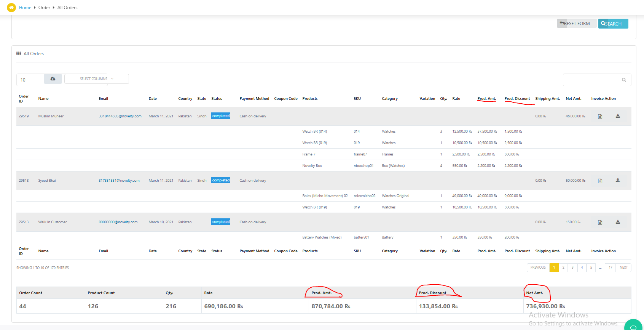The image size is (644, 330).
Task: Sort table by Date column header
Action: [x=153, y=99]
